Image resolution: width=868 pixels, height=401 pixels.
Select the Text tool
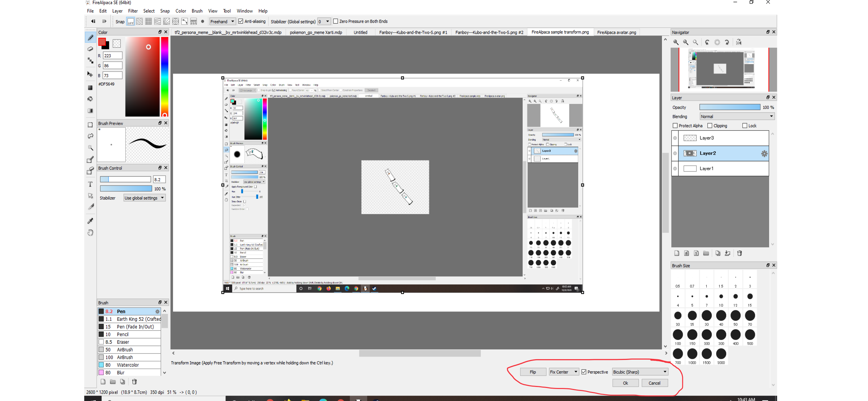tap(90, 184)
